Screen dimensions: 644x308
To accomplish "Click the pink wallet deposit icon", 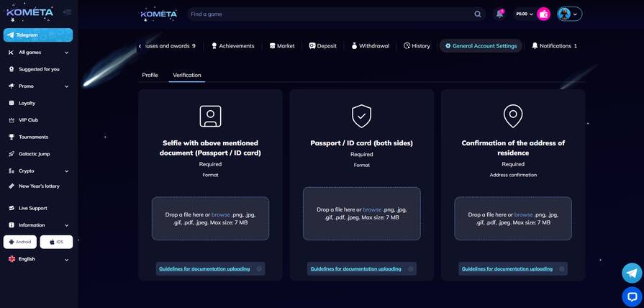I will [543, 14].
